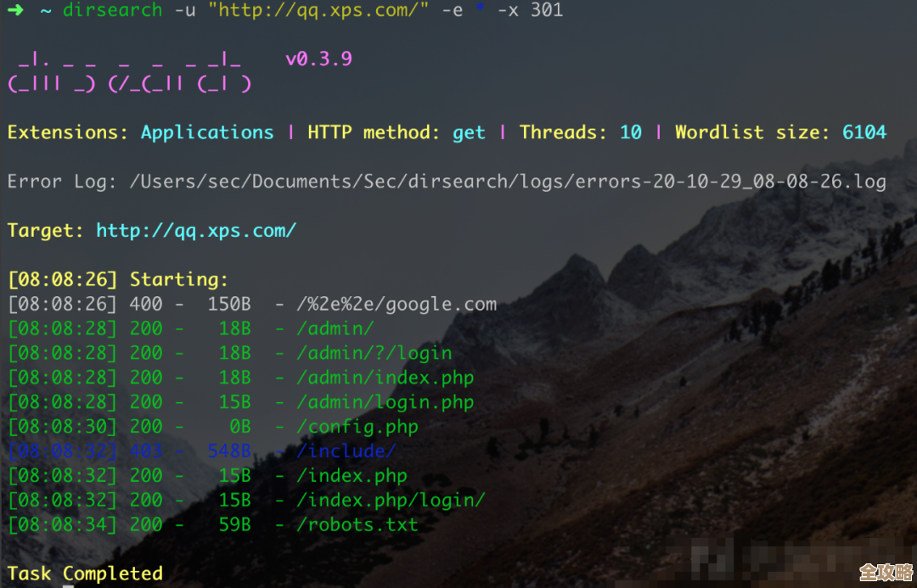Screen dimensions: 917x588
Task: Click the /robots.txt result path
Action: click(x=357, y=525)
